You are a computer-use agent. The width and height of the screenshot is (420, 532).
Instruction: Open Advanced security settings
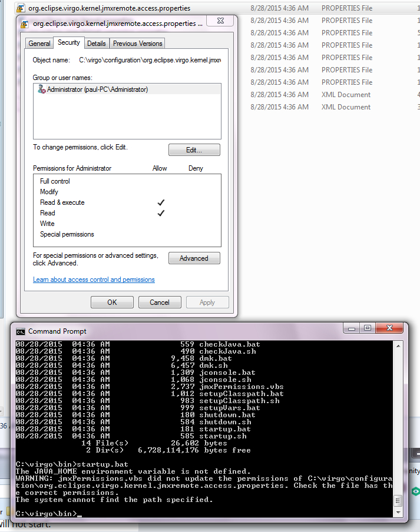pos(194,258)
